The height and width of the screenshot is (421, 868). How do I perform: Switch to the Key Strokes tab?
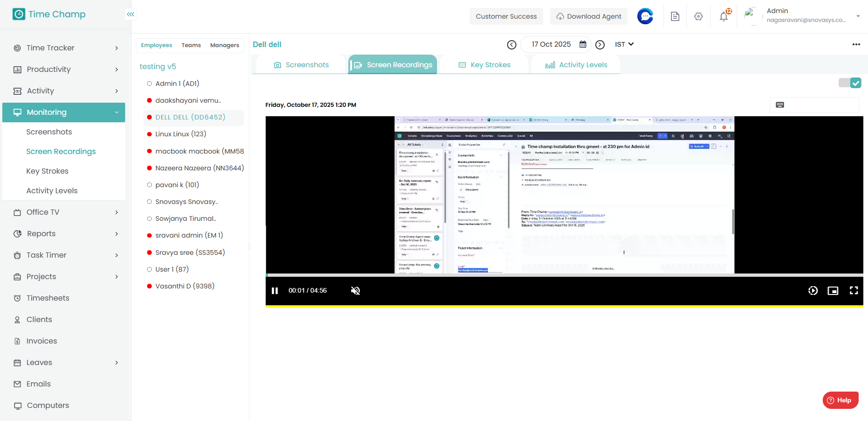484,65
